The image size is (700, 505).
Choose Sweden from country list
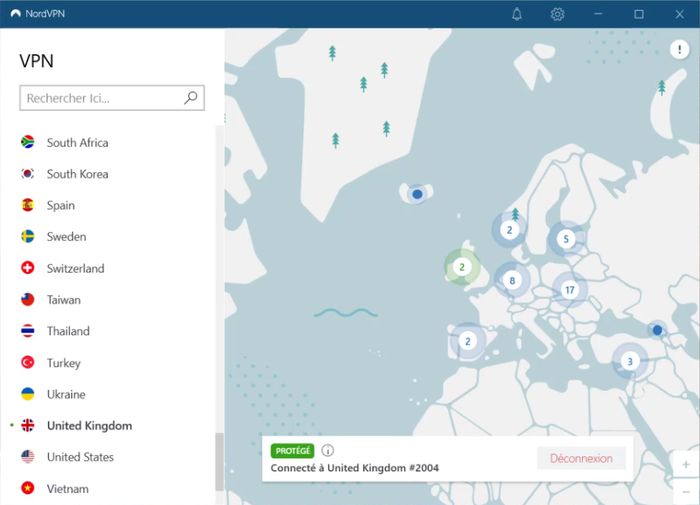click(67, 237)
